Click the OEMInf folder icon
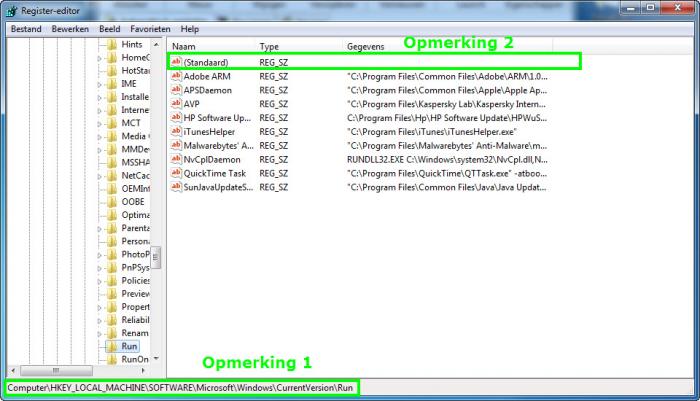Screen dimensions: 700x401 point(112,188)
